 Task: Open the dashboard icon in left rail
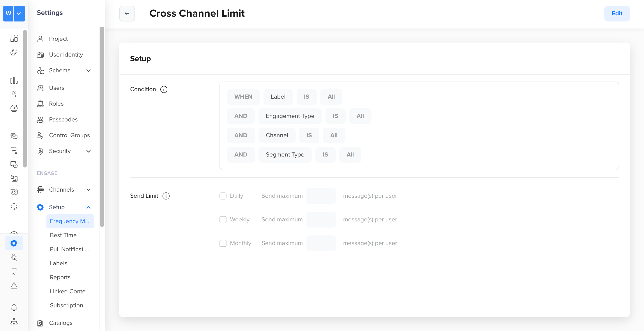[x=14, y=38]
